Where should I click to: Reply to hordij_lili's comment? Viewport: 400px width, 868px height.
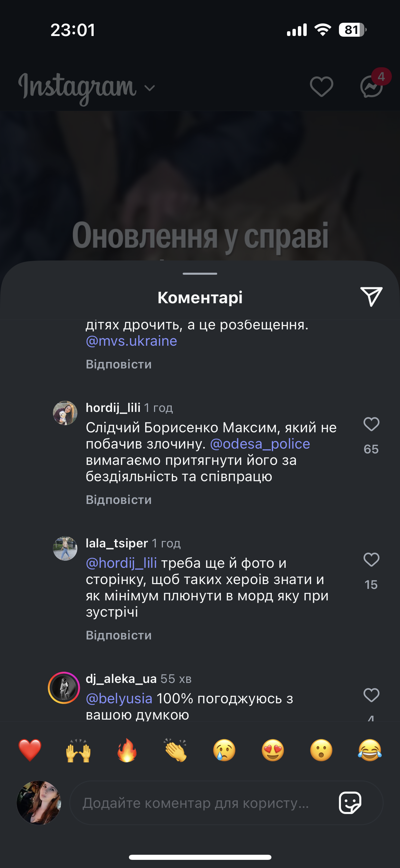(119, 500)
